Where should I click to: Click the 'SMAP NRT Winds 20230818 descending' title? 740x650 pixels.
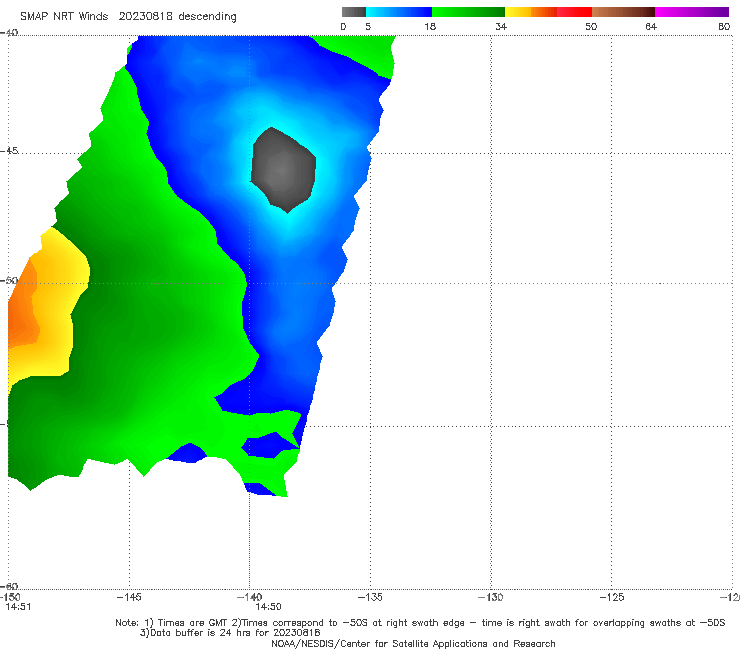click(128, 17)
